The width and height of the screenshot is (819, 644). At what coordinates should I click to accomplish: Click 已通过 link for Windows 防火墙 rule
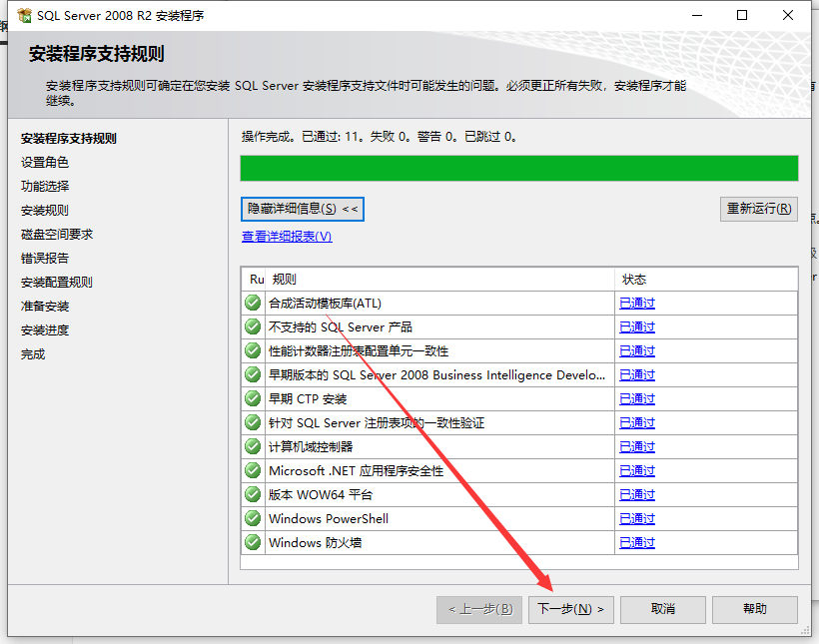[x=636, y=542]
